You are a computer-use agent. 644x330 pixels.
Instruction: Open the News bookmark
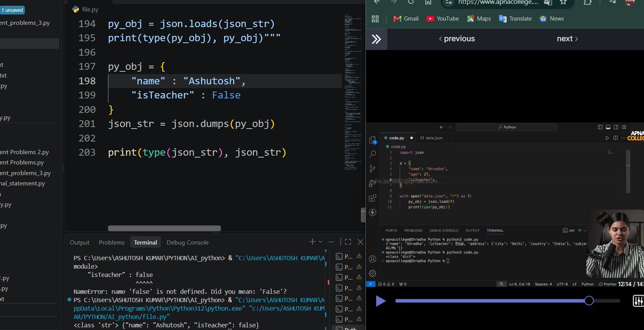click(552, 18)
